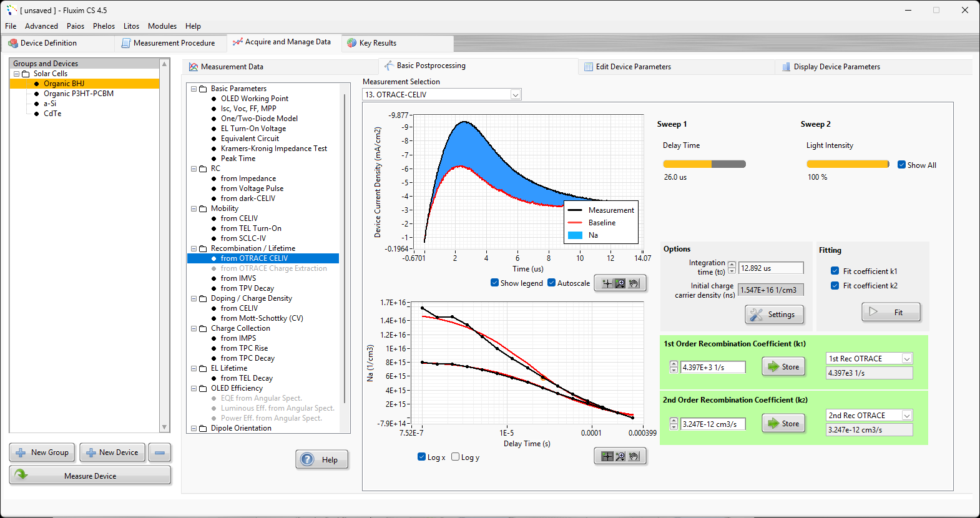980x518 pixels.
Task: Click the Measurement Procedure document icon
Action: tap(126, 43)
